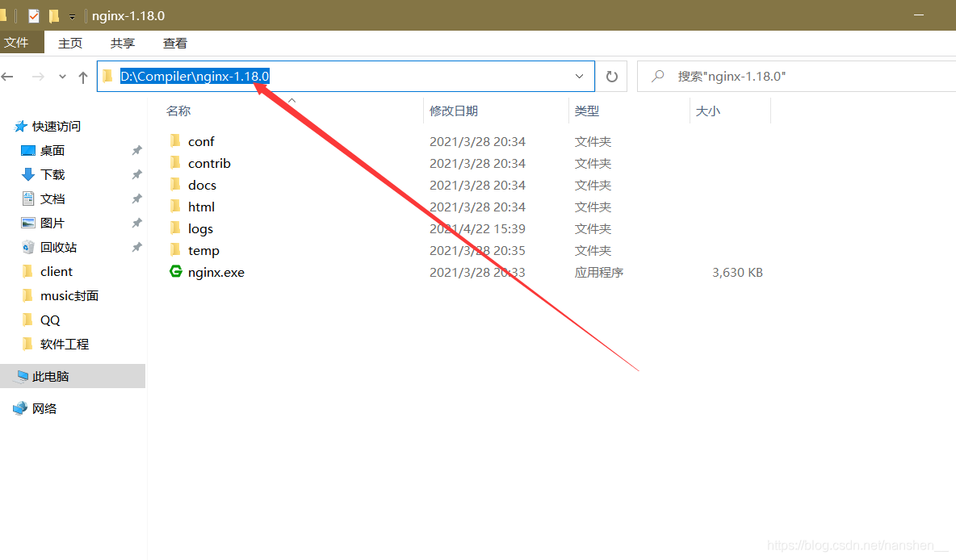Click the 3,630 KB size value
Image resolution: width=956 pixels, height=560 pixels.
[x=737, y=273]
